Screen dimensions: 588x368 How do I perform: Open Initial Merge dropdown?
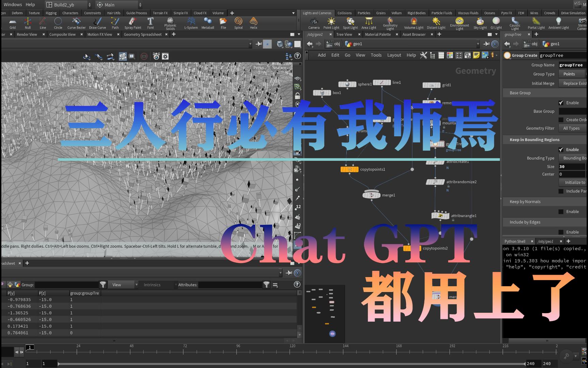tap(573, 83)
